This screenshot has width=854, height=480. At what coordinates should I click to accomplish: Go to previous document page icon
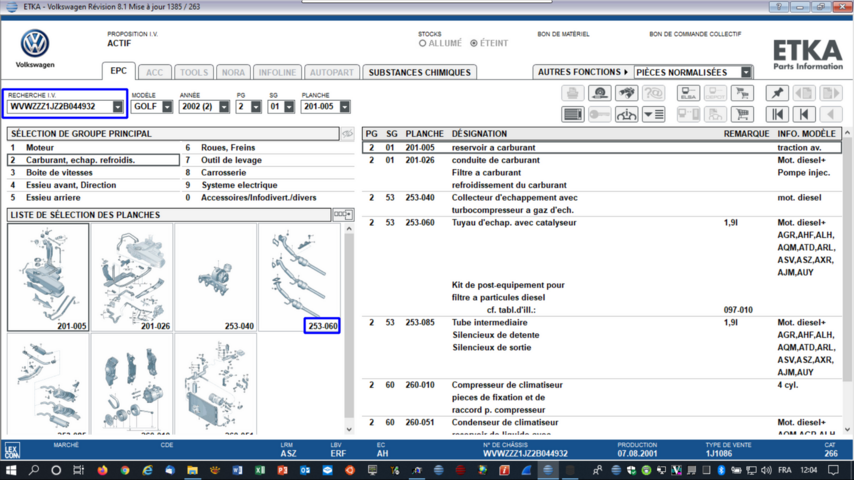[804, 93]
